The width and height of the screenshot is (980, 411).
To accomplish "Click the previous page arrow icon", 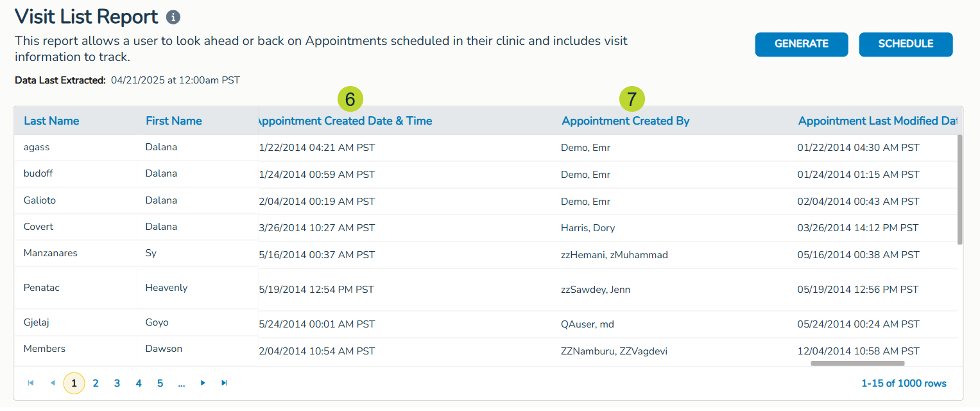I will tap(53, 383).
